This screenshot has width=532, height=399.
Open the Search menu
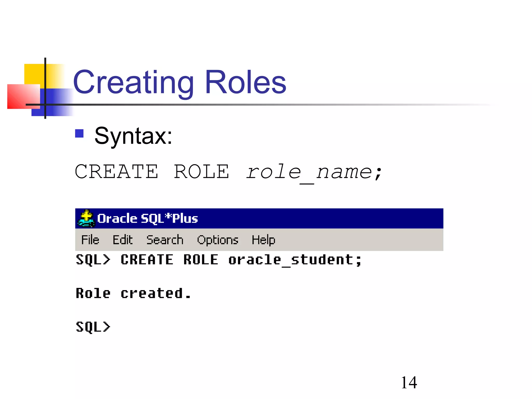point(165,240)
